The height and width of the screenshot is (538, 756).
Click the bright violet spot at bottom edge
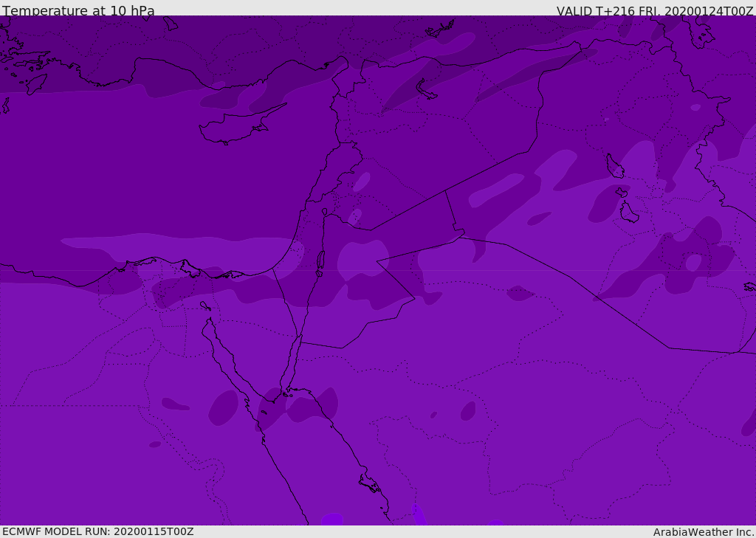coord(419,515)
